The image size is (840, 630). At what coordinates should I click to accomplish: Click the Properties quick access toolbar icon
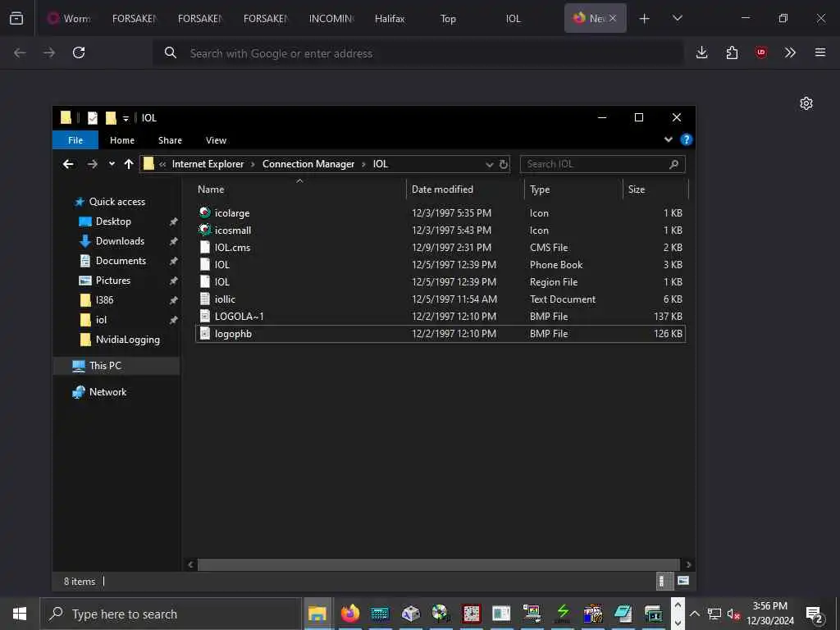pyautogui.click(x=93, y=118)
